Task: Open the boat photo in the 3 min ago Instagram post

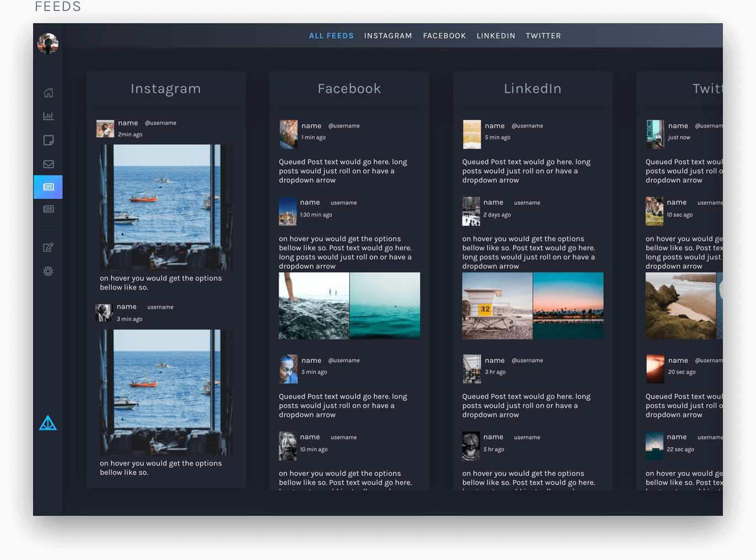Action: (166, 393)
